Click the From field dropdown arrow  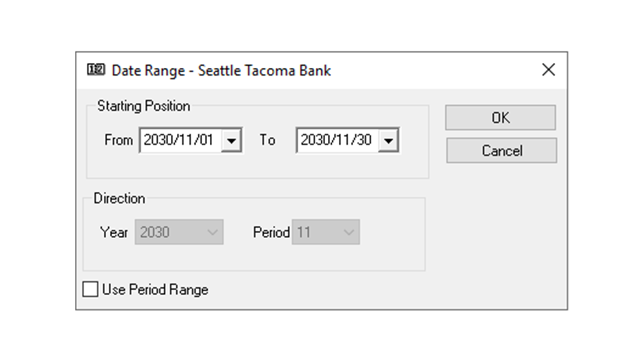(233, 140)
